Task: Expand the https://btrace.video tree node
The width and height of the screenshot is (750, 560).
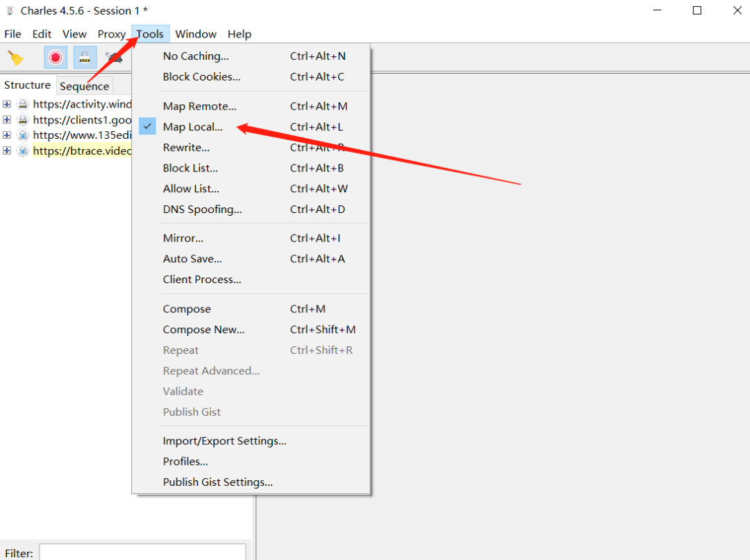Action: [x=7, y=151]
